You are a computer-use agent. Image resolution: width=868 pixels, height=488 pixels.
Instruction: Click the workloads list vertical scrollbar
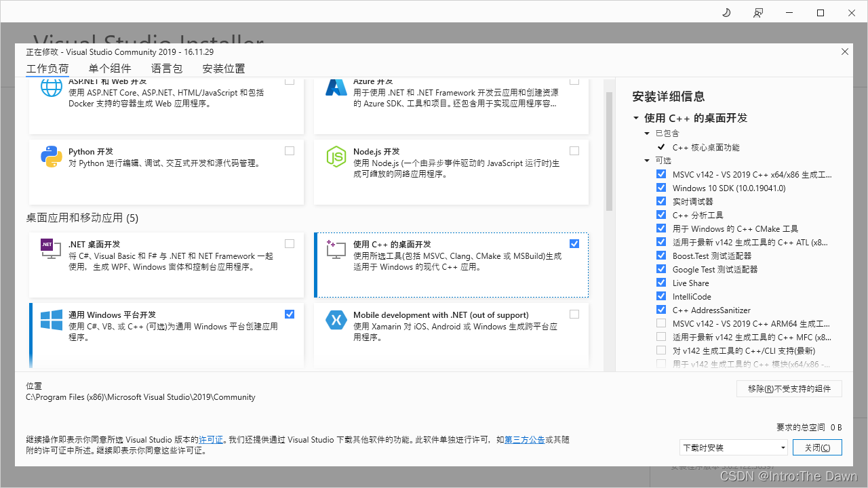(609, 152)
